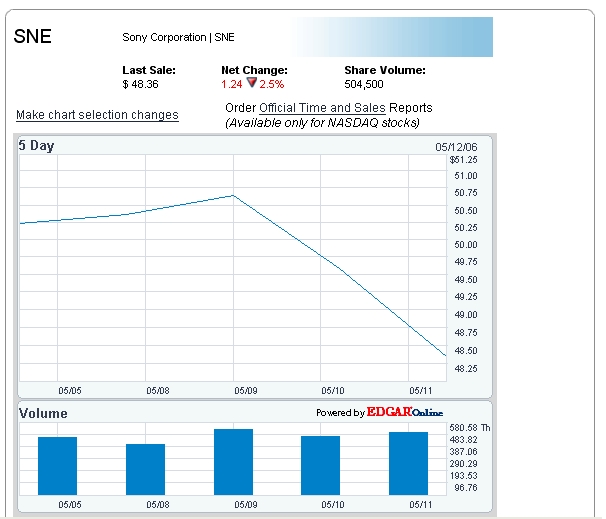Click the 48.25 price axis label
The image size is (606, 519).
pos(466,368)
